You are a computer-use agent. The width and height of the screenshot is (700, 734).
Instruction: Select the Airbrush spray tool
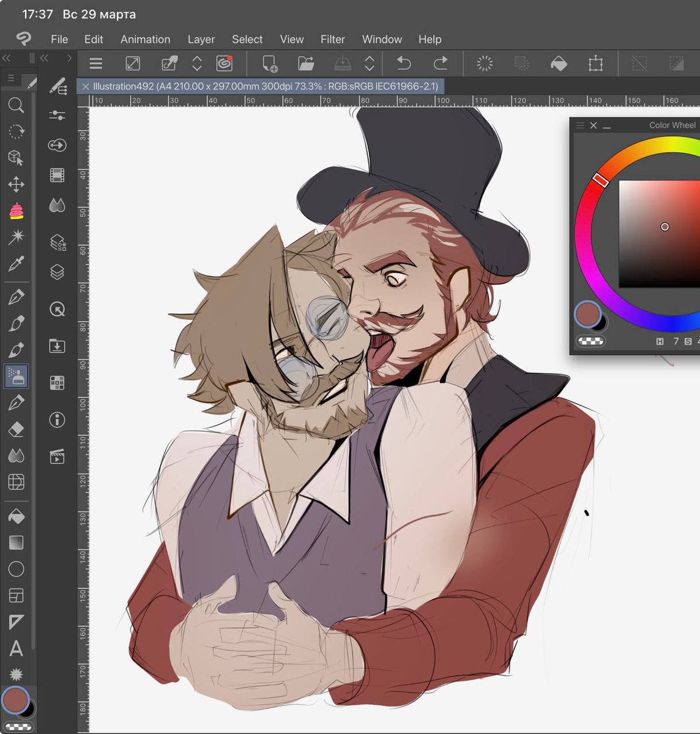point(16,376)
